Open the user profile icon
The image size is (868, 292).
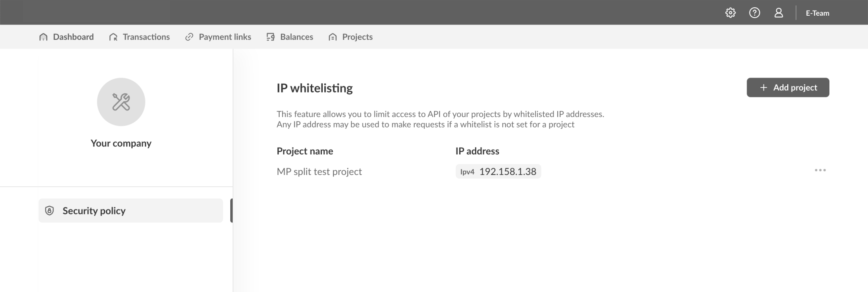[x=778, y=13]
